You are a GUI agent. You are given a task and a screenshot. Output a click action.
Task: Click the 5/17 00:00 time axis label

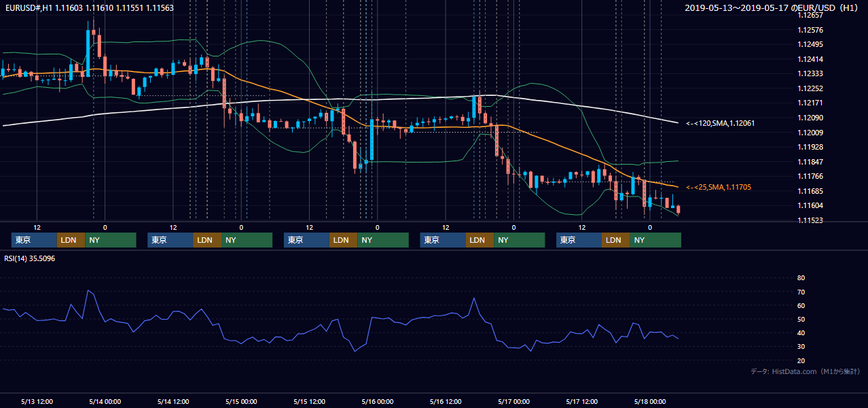514,401
